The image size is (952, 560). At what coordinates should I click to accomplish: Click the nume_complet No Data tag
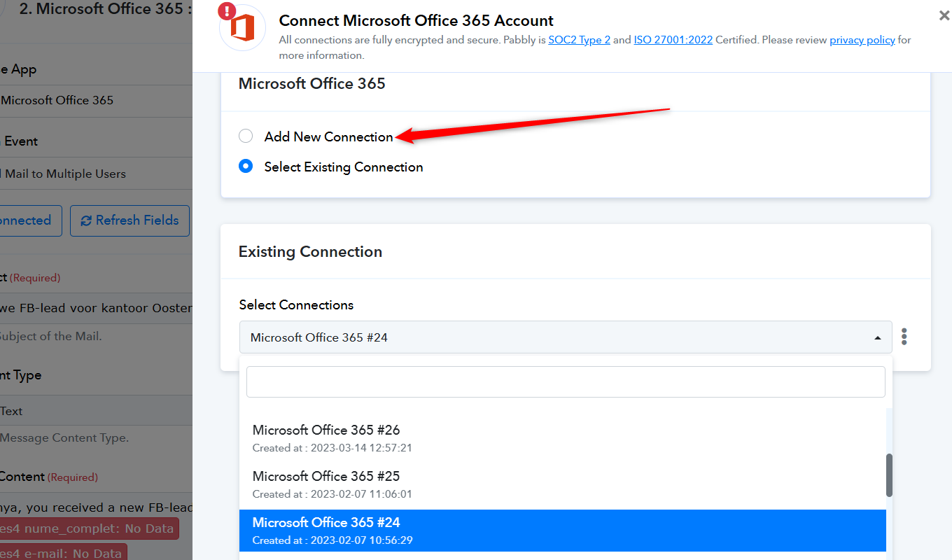coord(89,528)
